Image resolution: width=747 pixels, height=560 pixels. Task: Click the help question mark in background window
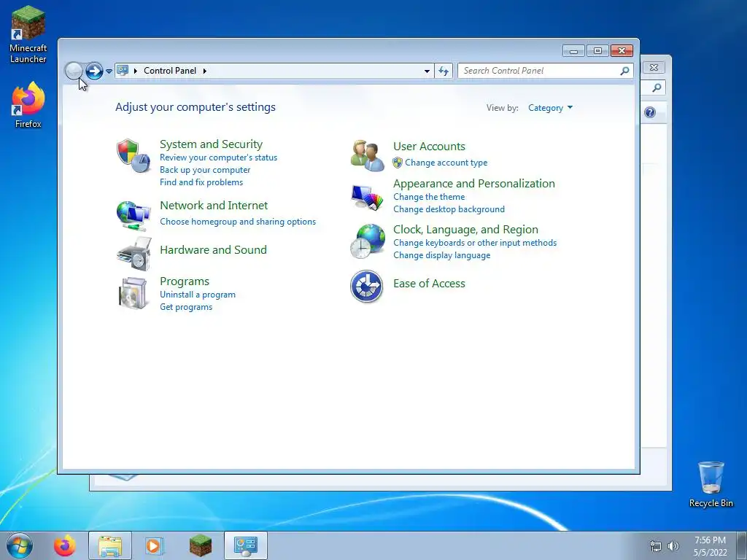click(x=650, y=112)
